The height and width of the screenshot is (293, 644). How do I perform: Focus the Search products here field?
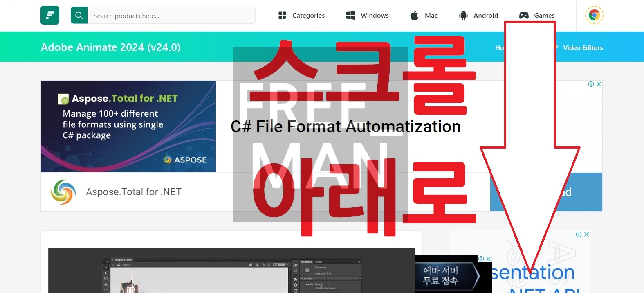point(171,15)
